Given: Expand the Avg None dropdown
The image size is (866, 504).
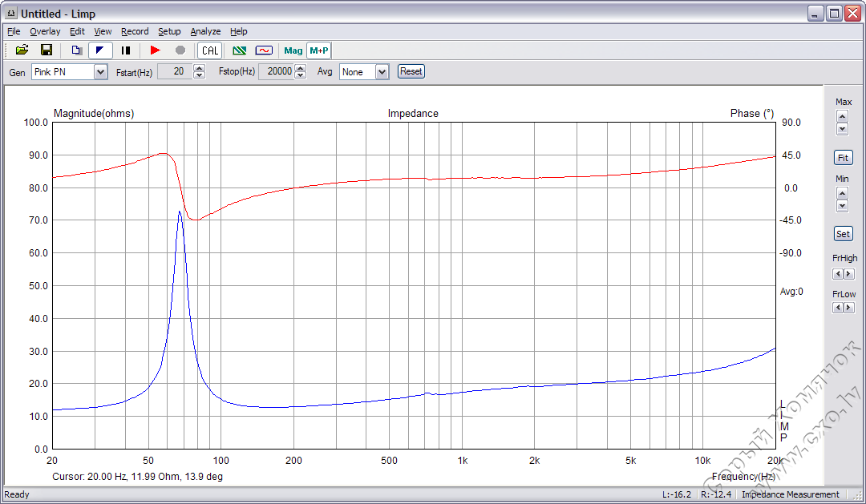Looking at the screenshot, I should (x=382, y=72).
